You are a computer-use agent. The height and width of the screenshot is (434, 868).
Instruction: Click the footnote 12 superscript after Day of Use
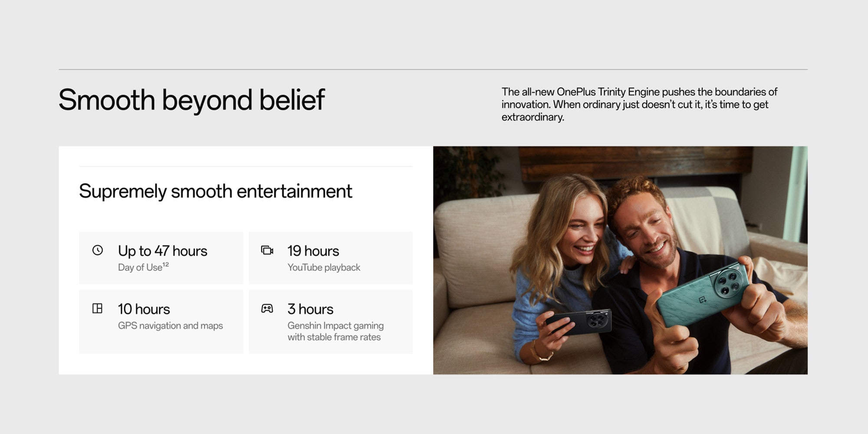(166, 265)
